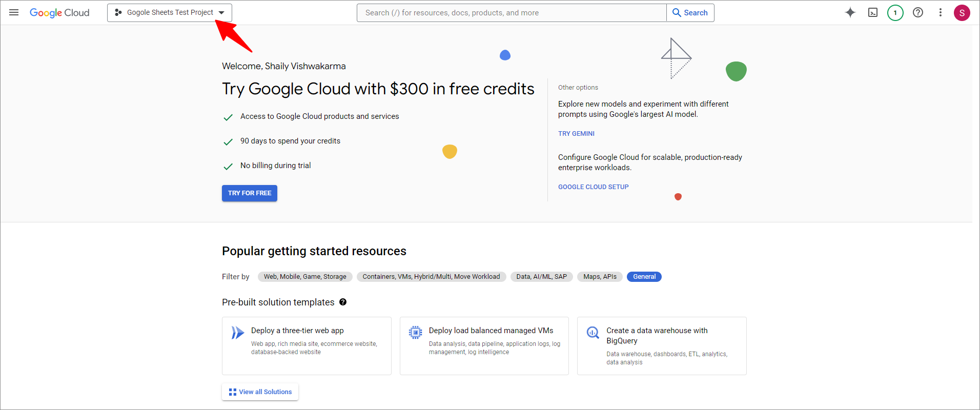
Task: Open Deploy a three-tier web app card
Action: pyautogui.click(x=307, y=346)
